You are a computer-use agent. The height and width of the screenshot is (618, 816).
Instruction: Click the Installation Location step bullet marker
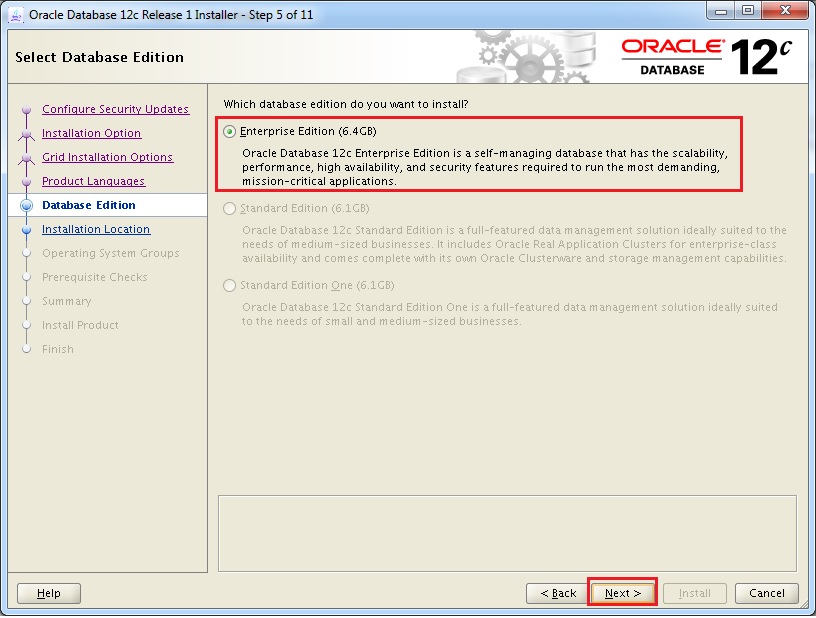(27, 229)
